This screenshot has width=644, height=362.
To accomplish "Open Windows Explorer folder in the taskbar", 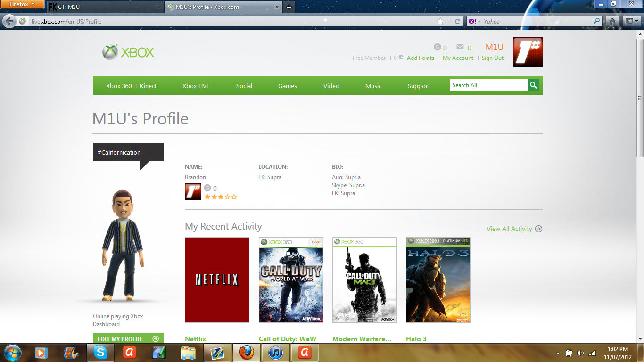I will click(x=188, y=353).
